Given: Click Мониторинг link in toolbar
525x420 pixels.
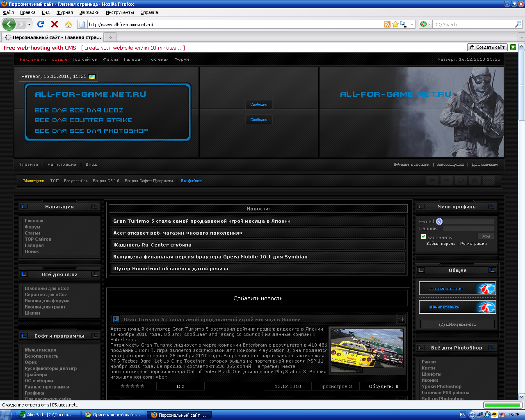Looking at the screenshot, I should tap(34, 181).
